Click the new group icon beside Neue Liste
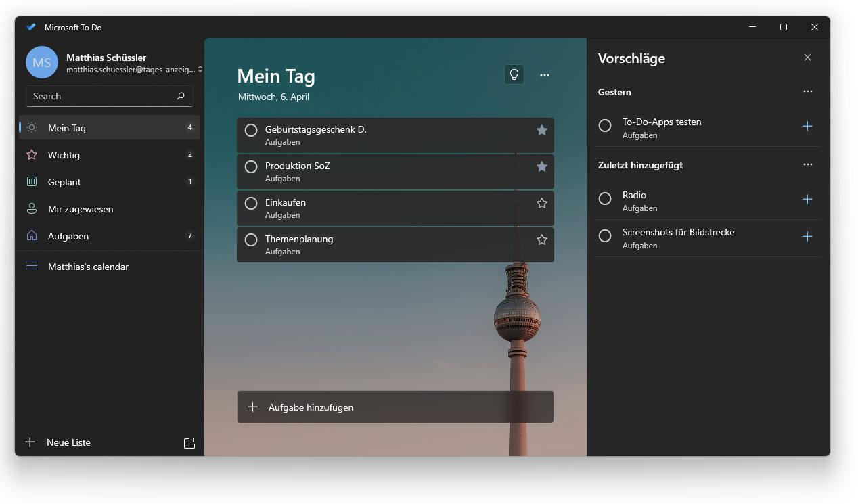Image resolution: width=858 pixels, height=504 pixels. (x=189, y=443)
